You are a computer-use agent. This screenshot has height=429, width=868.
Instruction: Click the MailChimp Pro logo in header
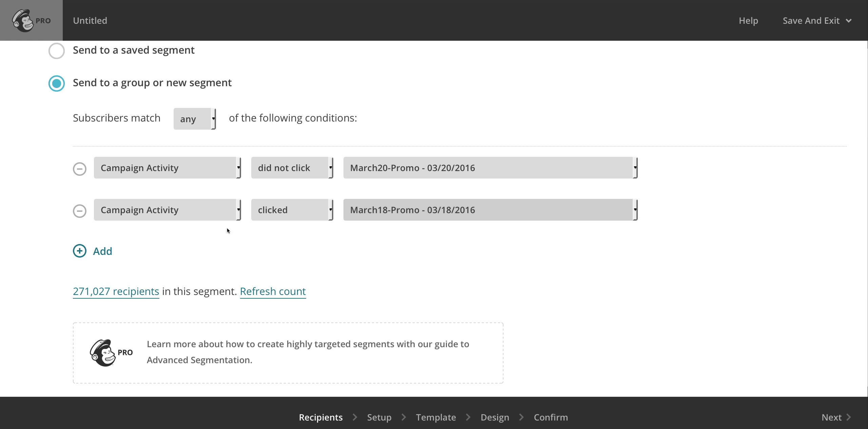tap(31, 20)
